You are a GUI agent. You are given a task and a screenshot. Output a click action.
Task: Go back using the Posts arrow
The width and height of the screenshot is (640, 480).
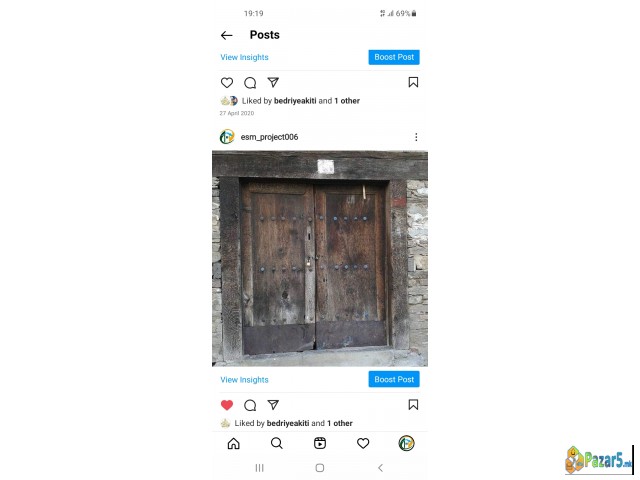(x=227, y=36)
